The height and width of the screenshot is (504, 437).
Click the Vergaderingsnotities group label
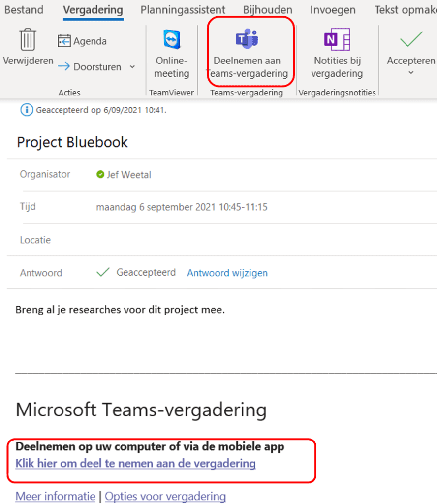coord(337,93)
